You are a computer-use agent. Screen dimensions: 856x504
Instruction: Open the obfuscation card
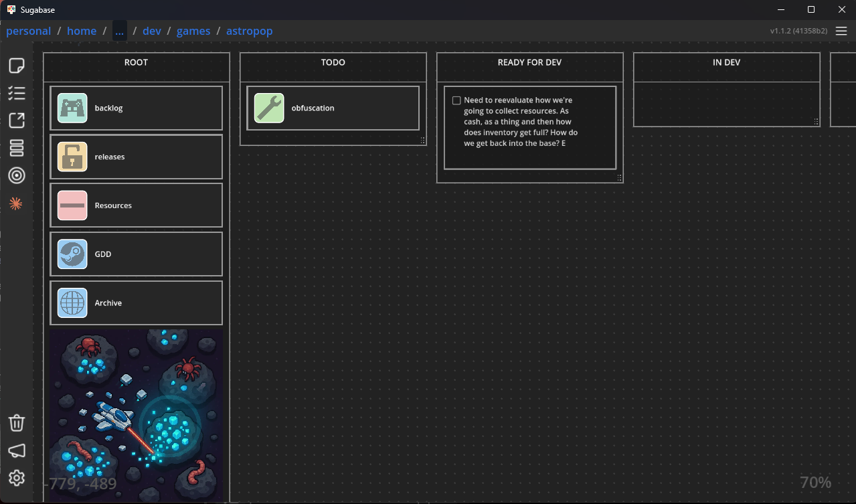[333, 108]
